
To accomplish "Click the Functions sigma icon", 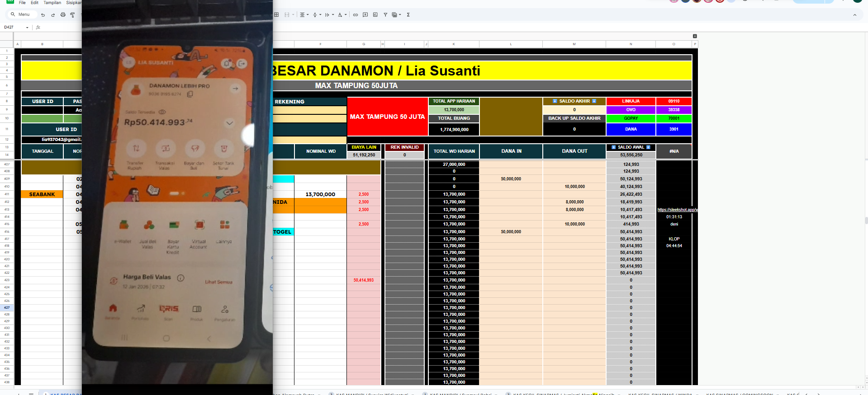I will (408, 15).
